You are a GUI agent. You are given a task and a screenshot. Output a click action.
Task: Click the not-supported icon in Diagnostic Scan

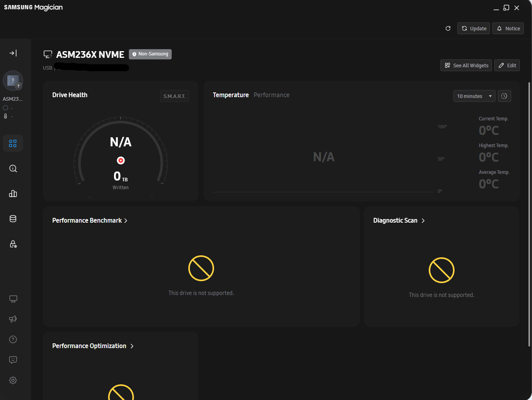(442, 270)
